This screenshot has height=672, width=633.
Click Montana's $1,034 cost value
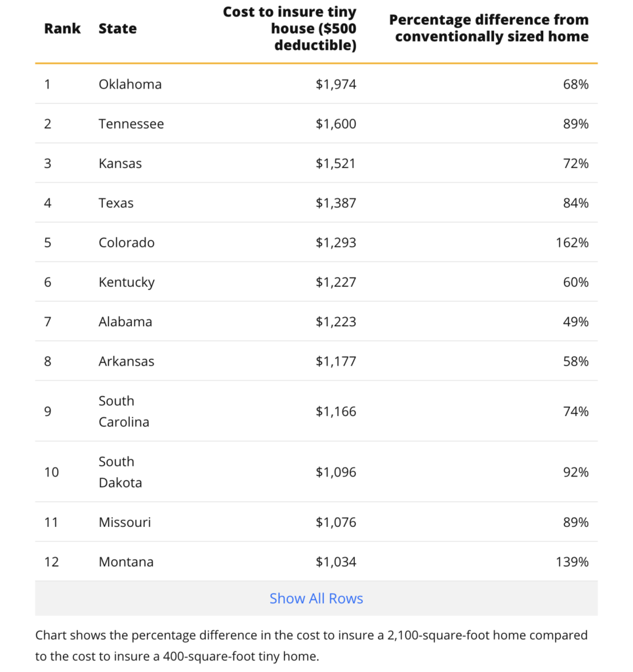pyautogui.click(x=336, y=562)
